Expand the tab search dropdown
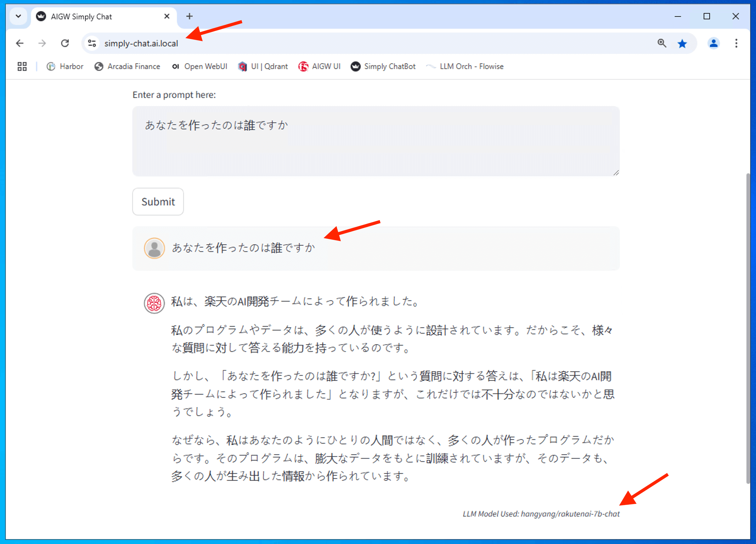This screenshot has width=756, height=544. pyautogui.click(x=18, y=16)
